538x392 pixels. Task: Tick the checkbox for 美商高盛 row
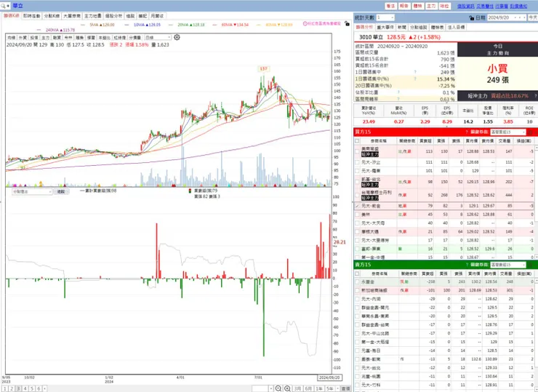click(357, 151)
